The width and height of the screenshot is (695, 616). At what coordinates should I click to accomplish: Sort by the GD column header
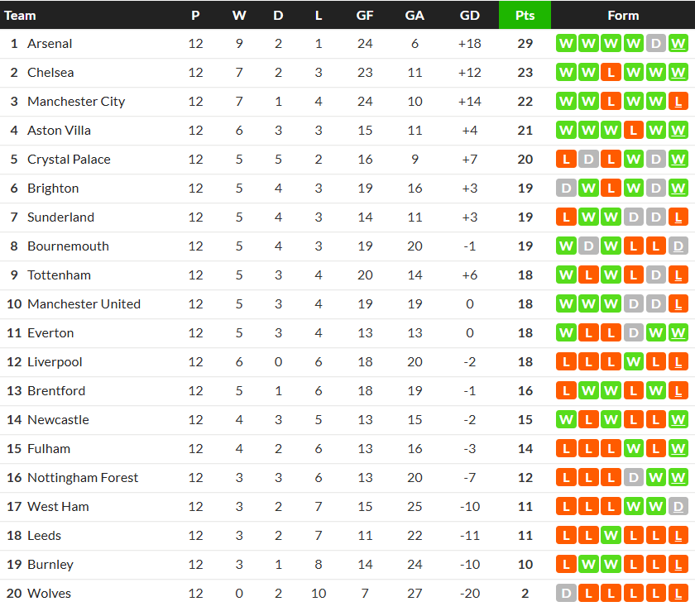[x=469, y=15]
